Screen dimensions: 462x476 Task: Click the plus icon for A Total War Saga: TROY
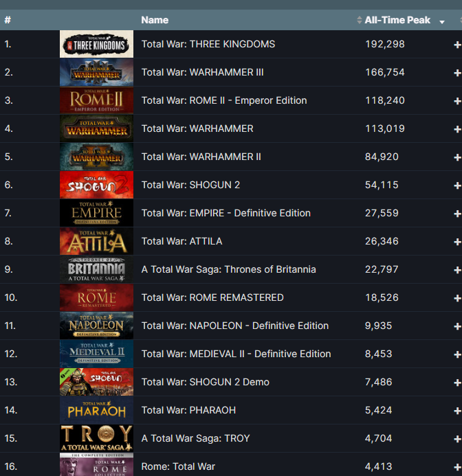(458, 440)
